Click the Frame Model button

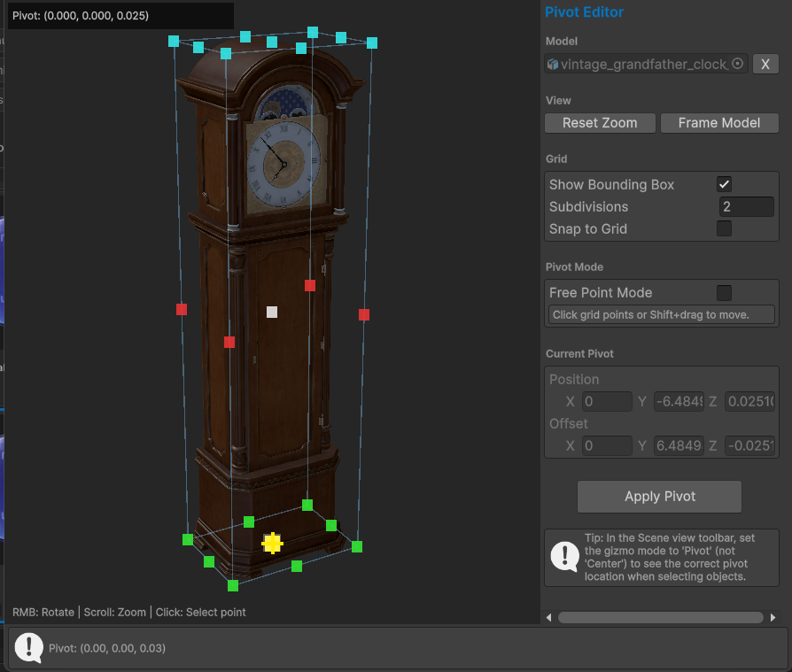pos(718,123)
